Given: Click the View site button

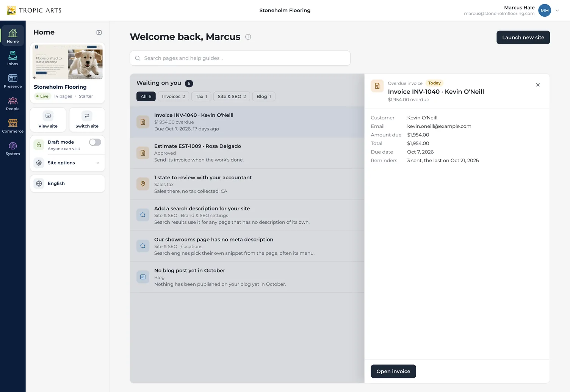Looking at the screenshot, I should (x=48, y=120).
